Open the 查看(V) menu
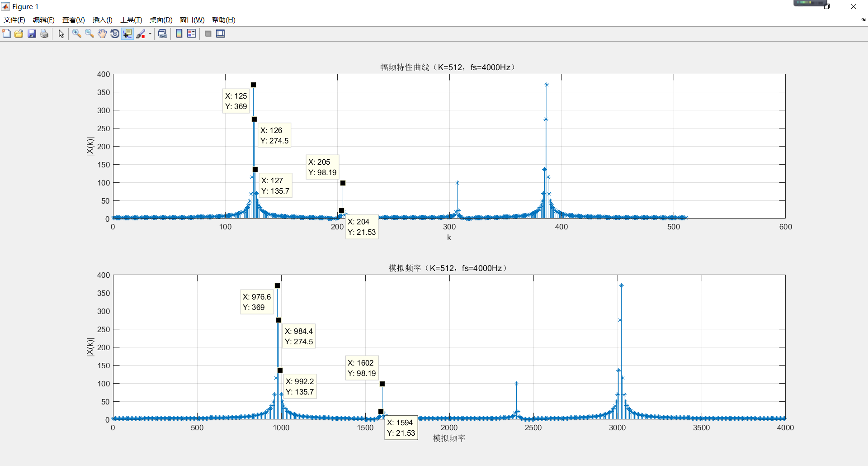Viewport: 868px width, 466px height. point(74,20)
